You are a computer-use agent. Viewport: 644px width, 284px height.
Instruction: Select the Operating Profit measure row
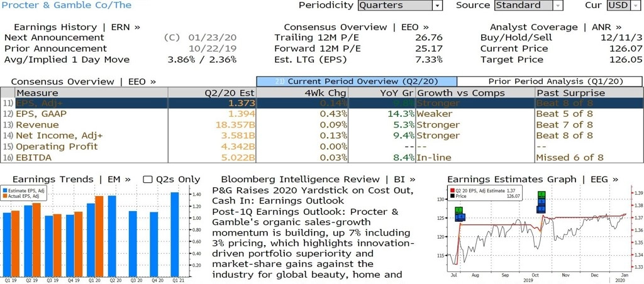(x=321, y=146)
